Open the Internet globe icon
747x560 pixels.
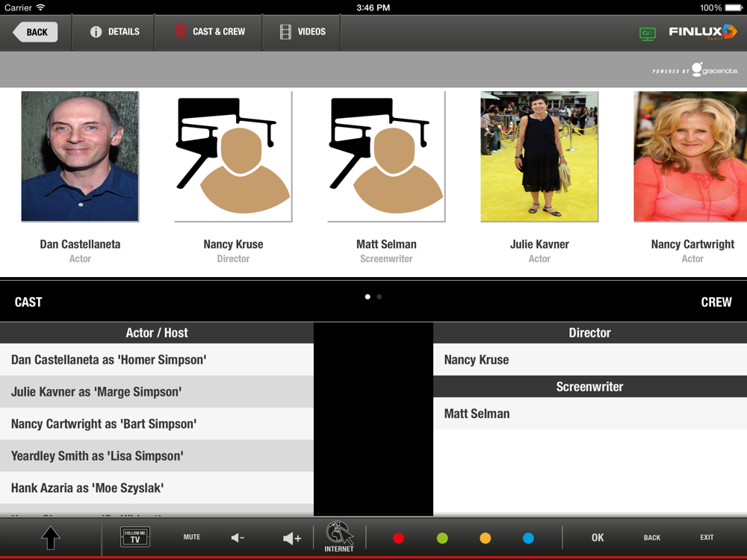[339, 537]
